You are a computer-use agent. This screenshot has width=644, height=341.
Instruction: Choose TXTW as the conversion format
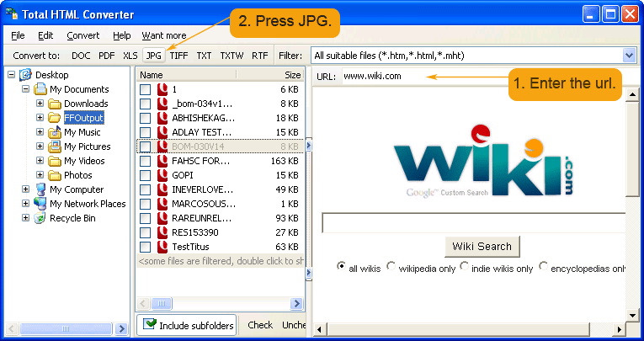pyautogui.click(x=232, y=56)
